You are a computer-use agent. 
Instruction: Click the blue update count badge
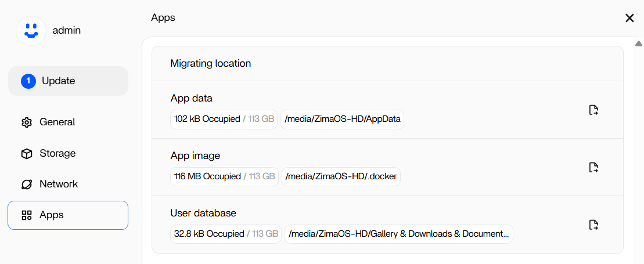click(28, 81)
